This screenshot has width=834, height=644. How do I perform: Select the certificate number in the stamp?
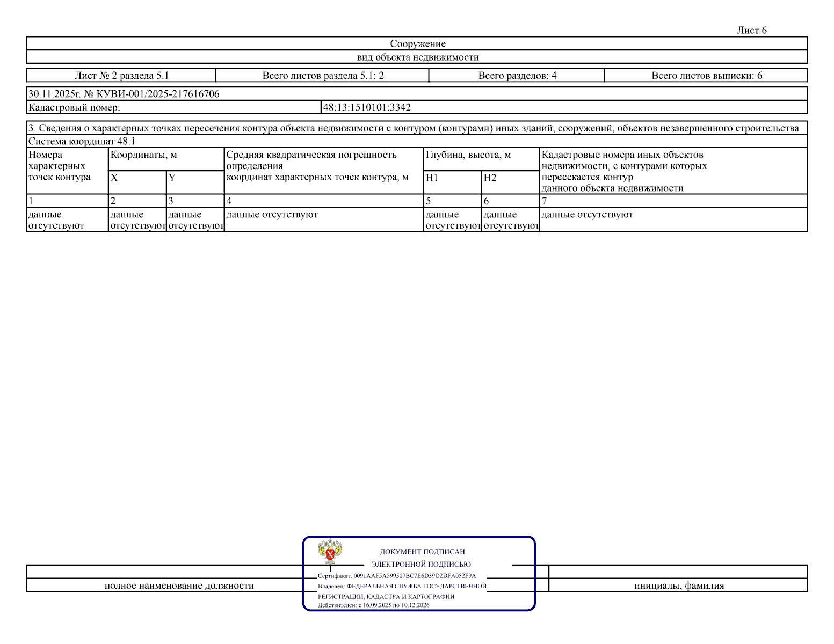coord(415,576)
